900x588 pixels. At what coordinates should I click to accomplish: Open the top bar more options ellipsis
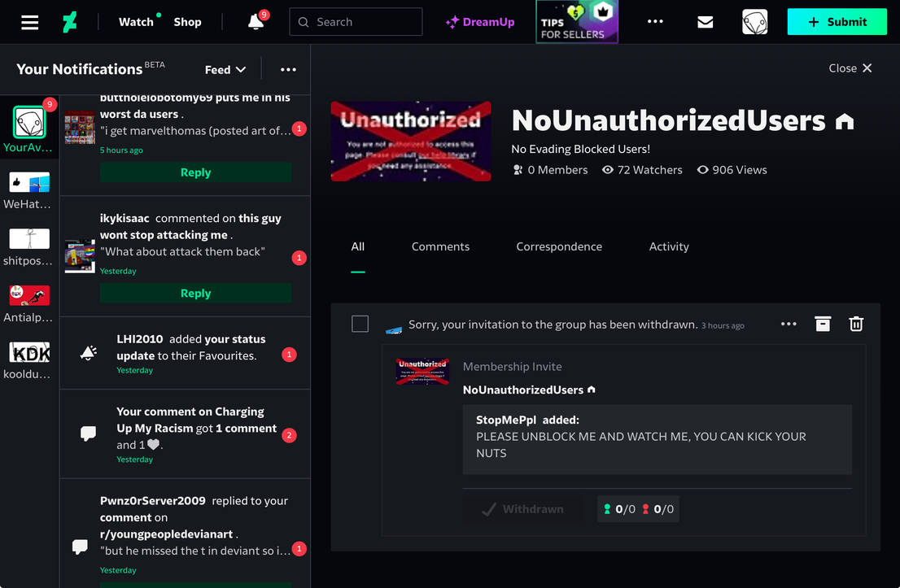(x=655, y=22)
